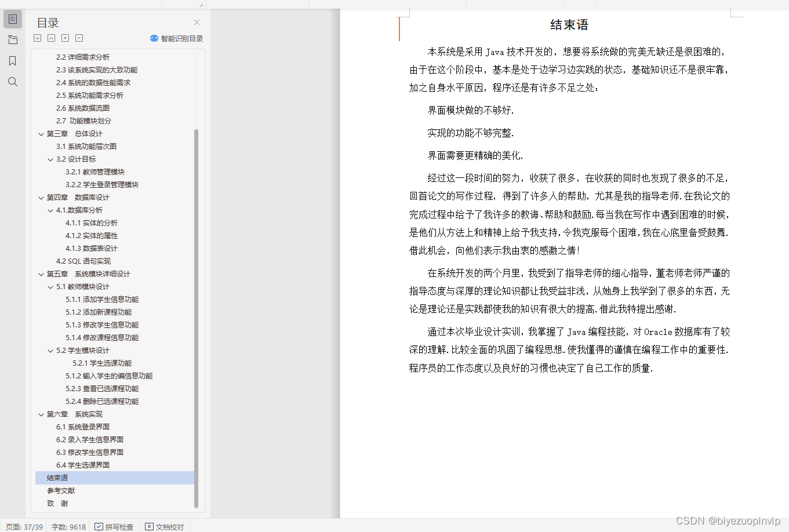Collapse the 4.1 数据库分析 subsection
Screen dimensions: 789x532
(x=50, y=210)
